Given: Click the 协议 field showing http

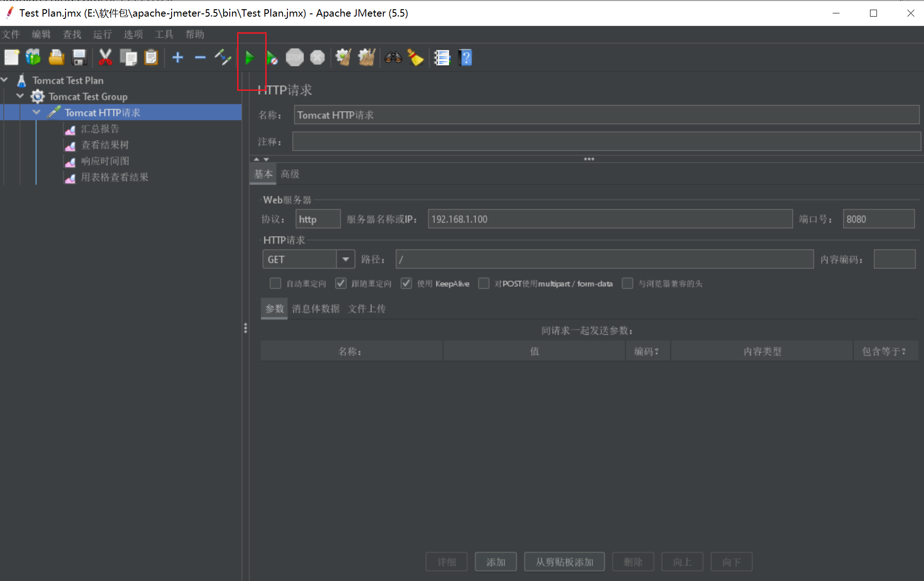Looking at the screenshot, I should point(318,219).
